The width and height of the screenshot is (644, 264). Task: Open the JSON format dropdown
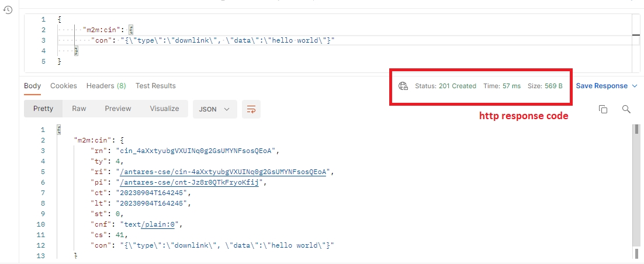point(214,109)
